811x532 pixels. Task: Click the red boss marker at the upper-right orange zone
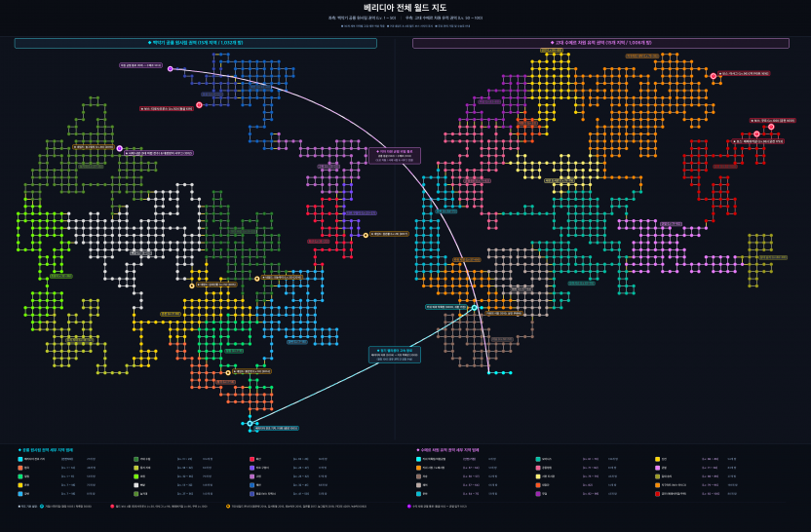[714, 75]
